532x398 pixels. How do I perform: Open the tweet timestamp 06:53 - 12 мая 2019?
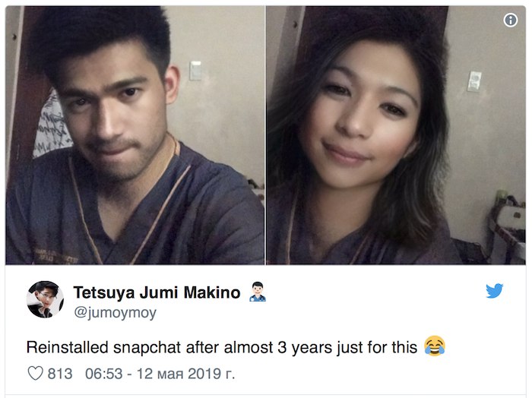(x=160, y=374)
